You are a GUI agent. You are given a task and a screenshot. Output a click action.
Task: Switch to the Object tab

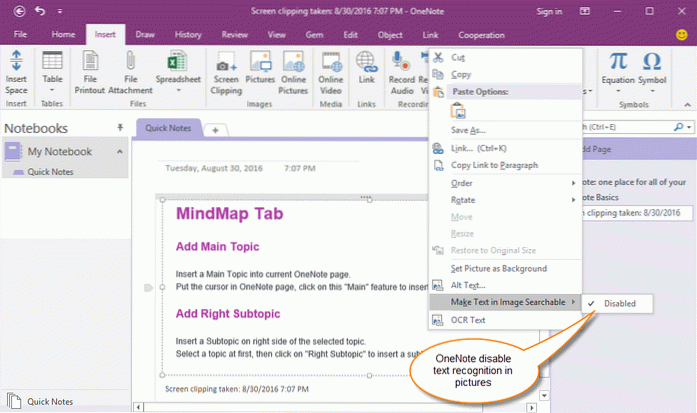tap(390, 34)
